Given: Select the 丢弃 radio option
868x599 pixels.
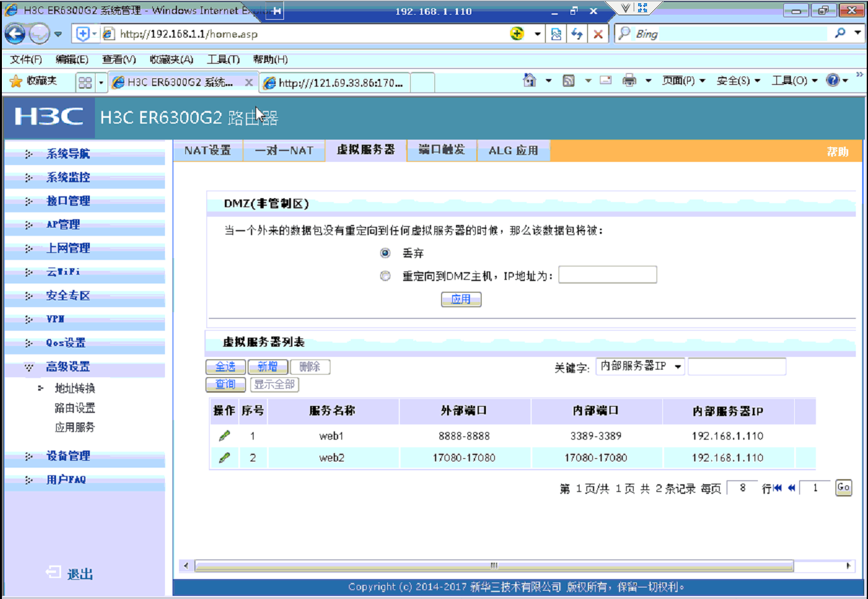Looking at the screenshot, I should (x=385, y=253).
